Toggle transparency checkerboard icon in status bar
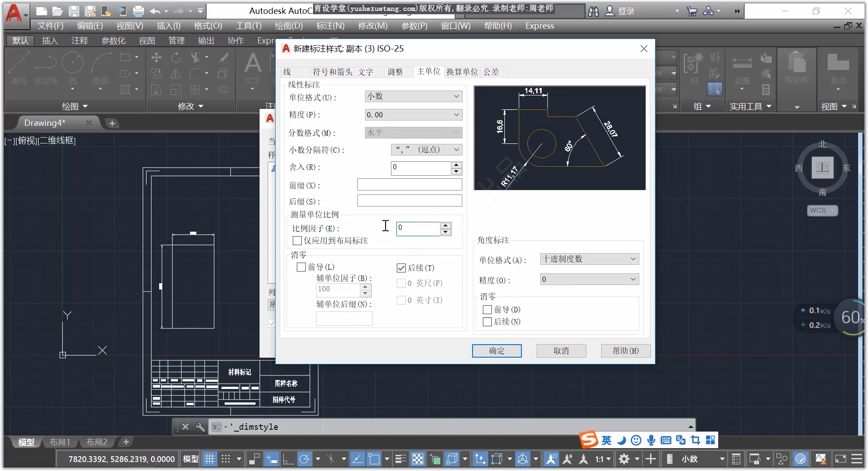The image size is (868, 471). (x=418, y=459)
